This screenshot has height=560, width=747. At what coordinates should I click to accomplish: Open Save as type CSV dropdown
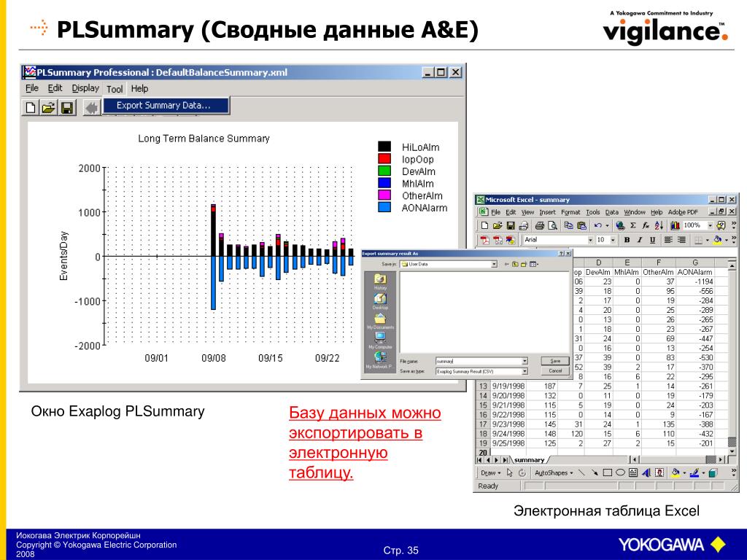click(525, 371)
